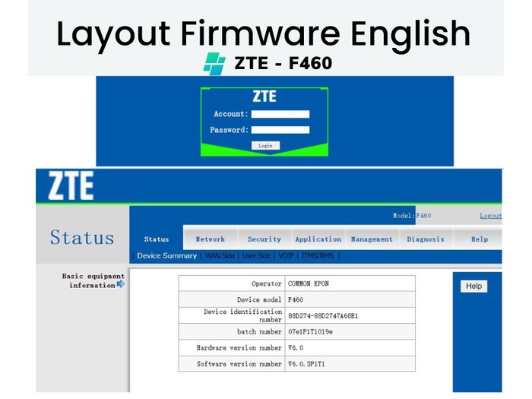Click the Model:F460 label in header
The width and height of the screenshot is (532, 399).
pos(412,216)
